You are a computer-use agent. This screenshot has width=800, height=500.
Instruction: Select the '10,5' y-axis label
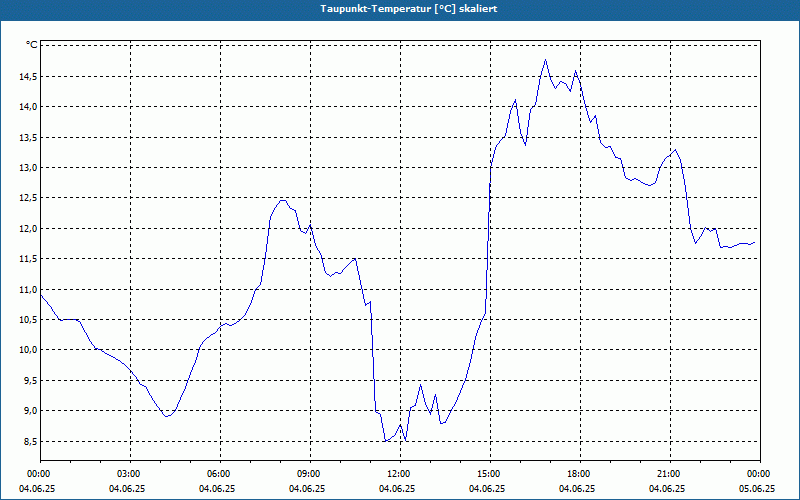point(28,319)
